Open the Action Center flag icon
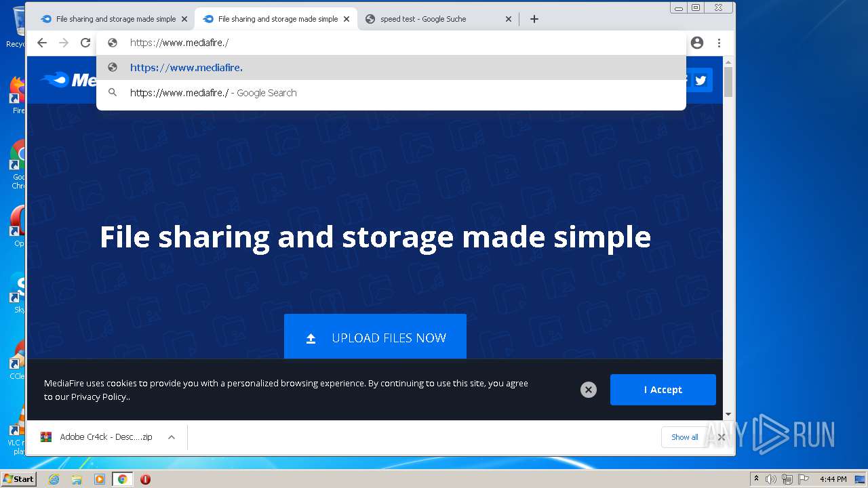This screenshot has height=488, width=868. pos(804,479)
